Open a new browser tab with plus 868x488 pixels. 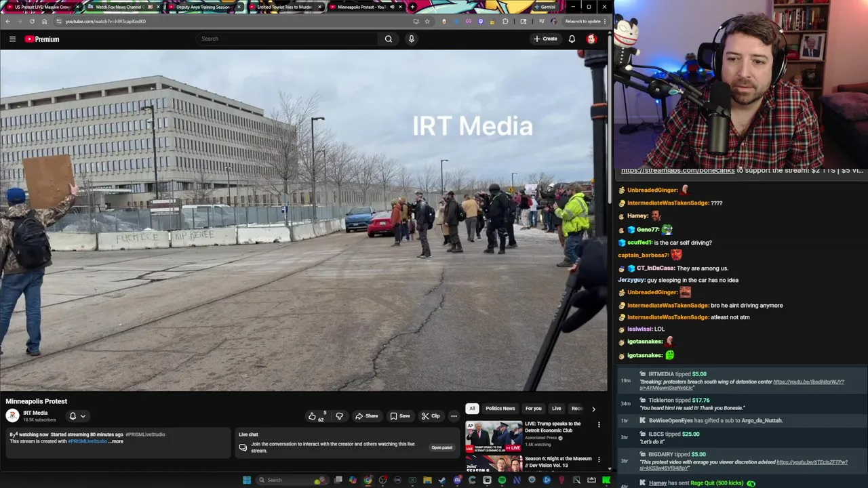pos(412,7)
